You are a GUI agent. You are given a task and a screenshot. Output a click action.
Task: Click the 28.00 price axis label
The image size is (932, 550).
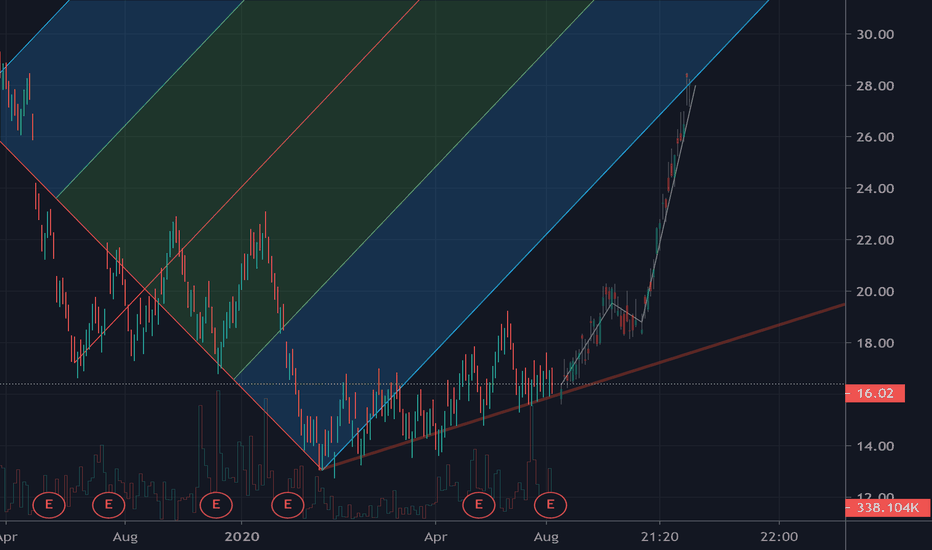(875, 86)
